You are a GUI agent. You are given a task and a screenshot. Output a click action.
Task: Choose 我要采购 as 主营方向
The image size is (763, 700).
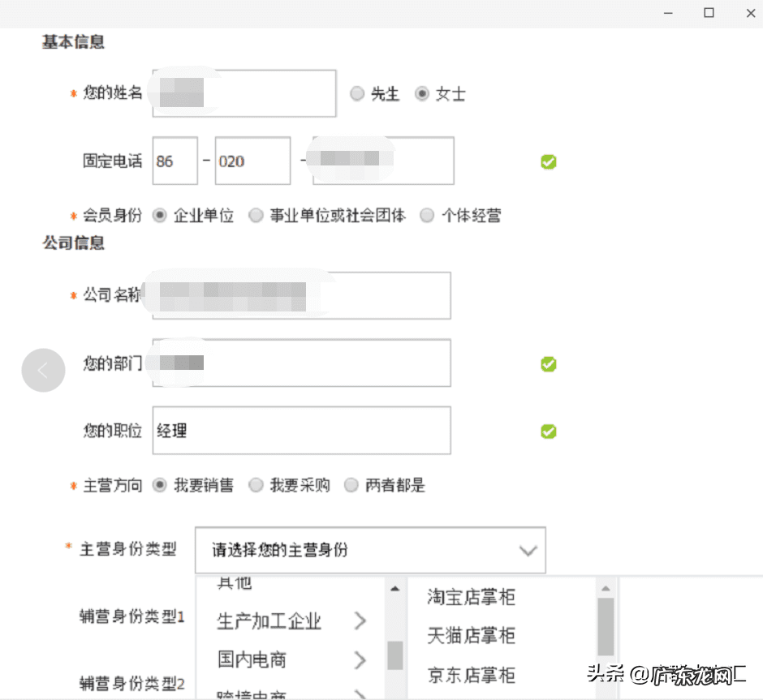[256, 485]
